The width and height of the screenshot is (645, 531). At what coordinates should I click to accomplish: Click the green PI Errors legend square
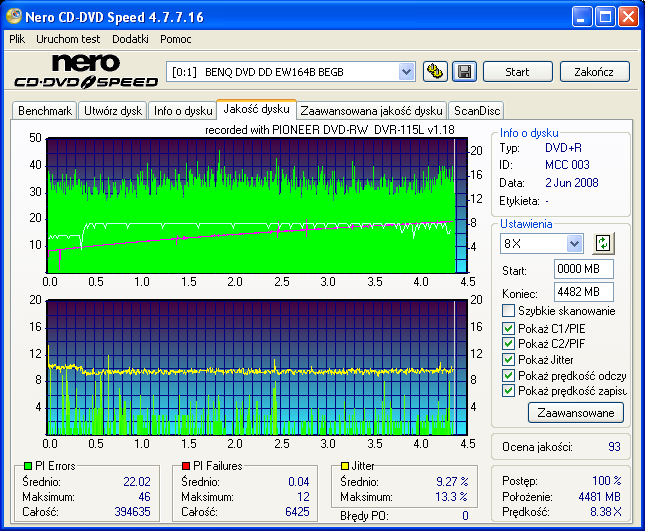(28, 466)
